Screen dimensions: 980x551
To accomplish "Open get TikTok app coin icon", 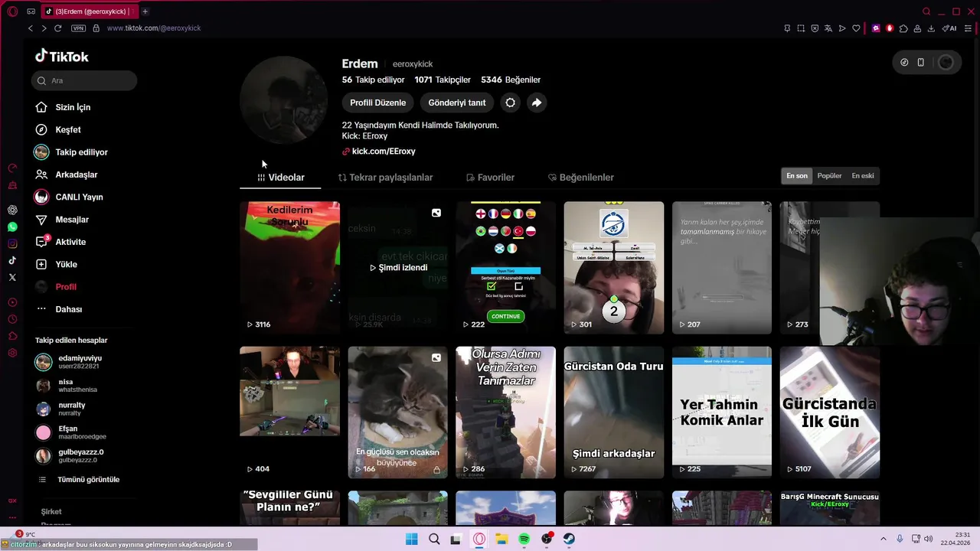I will pyautogui.click(x=904, y=63).
